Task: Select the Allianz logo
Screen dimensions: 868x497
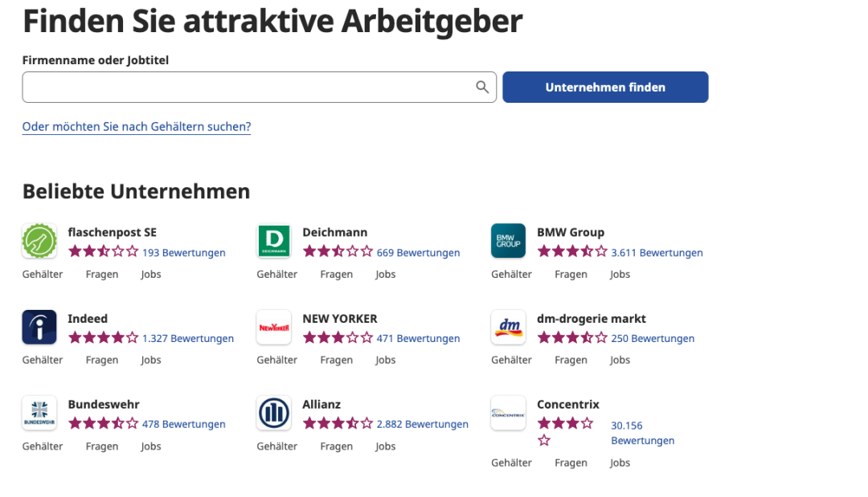Action: pos(273,413)
